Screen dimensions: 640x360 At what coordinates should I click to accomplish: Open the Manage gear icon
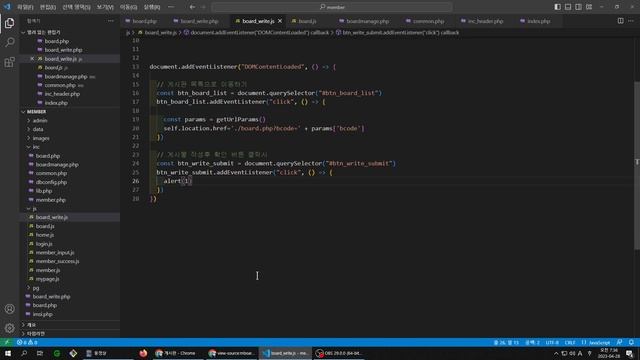tap(9, 328)
